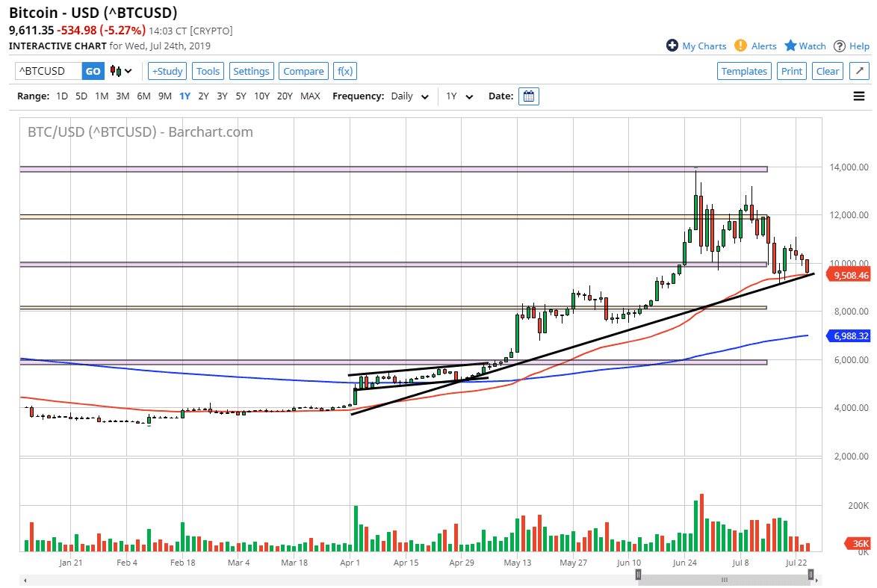Set the range to 1D

(x=62, y=96)
